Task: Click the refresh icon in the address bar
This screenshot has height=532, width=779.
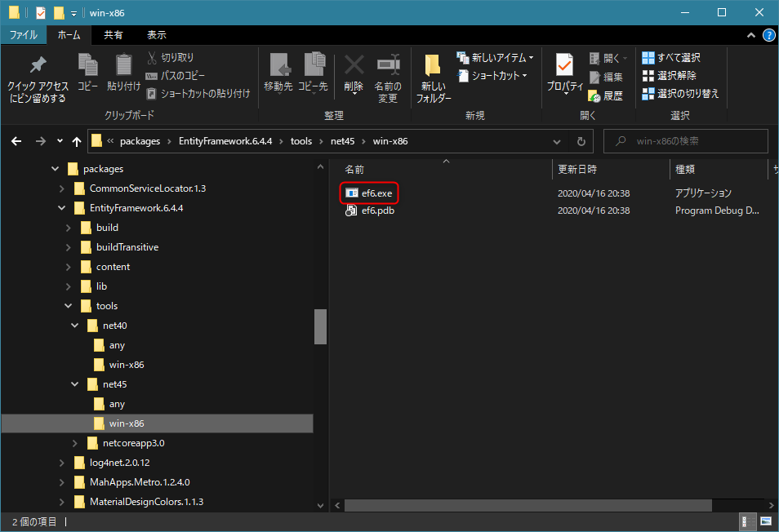Action: (x=580, y=140)
